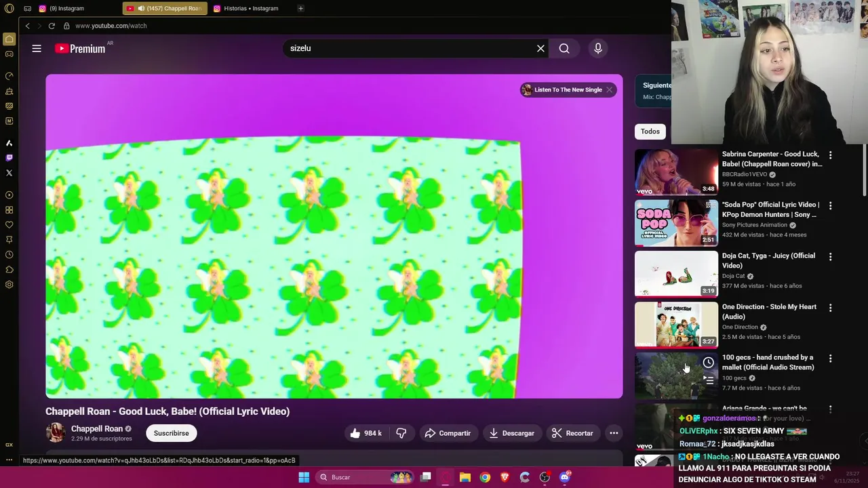
Task: Open GX Control speedometer icon in the sidebar
Action: tap(9, 76)
